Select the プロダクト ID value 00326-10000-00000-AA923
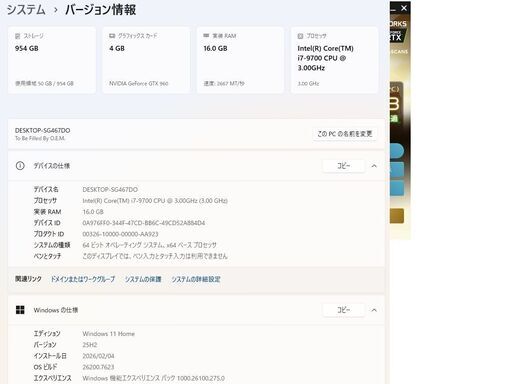The image size is (512, 384). coord(120,234)
